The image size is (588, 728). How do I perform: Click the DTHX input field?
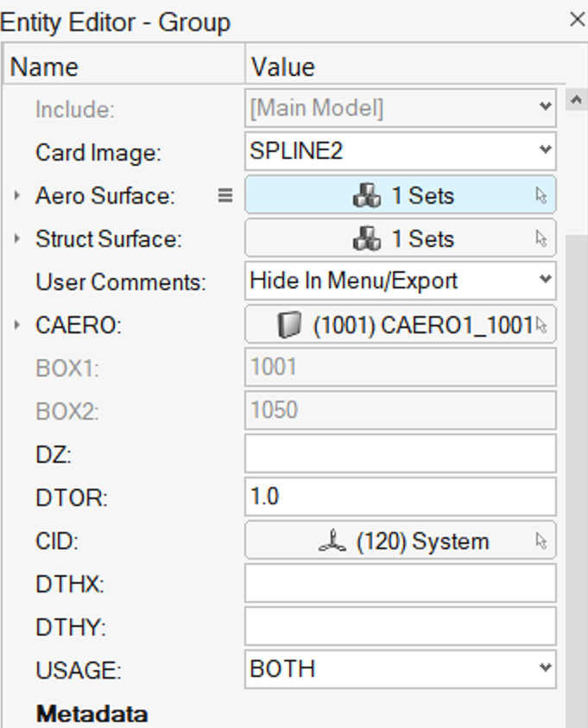click(401, 583)
